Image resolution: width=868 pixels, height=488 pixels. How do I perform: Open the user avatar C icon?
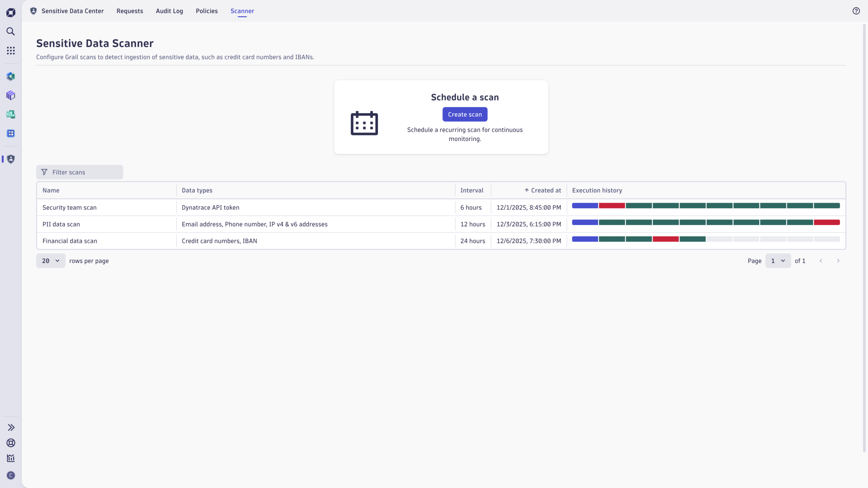[x=11, y=475]
